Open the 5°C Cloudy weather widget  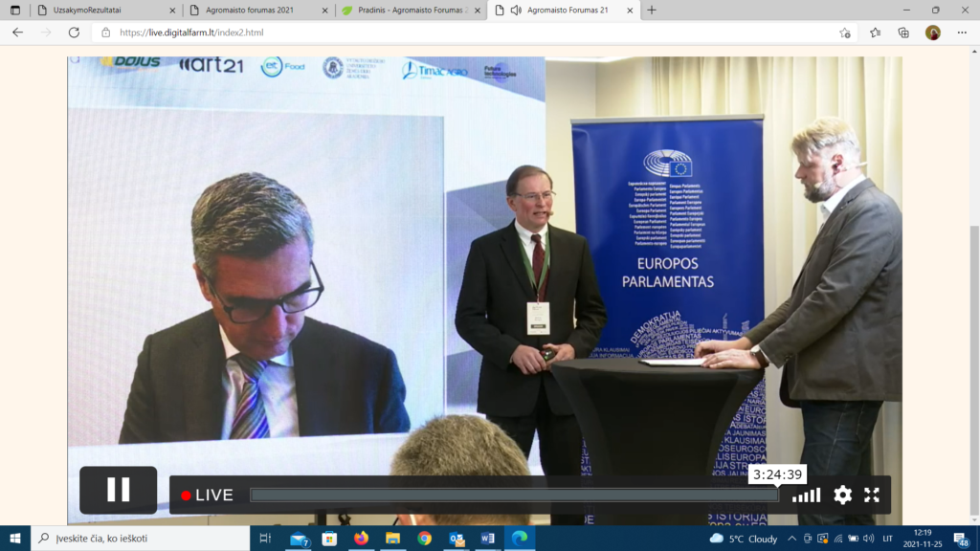coord(744,539)
